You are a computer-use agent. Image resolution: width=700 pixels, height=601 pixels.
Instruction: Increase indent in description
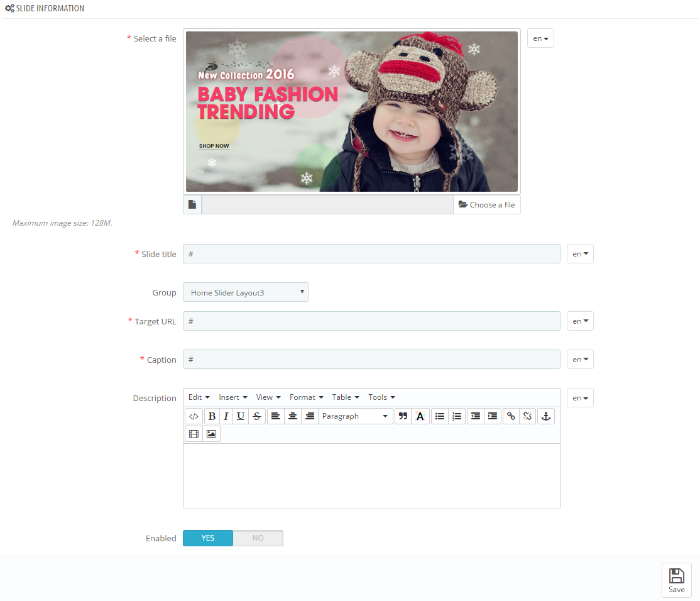(493, 416)
